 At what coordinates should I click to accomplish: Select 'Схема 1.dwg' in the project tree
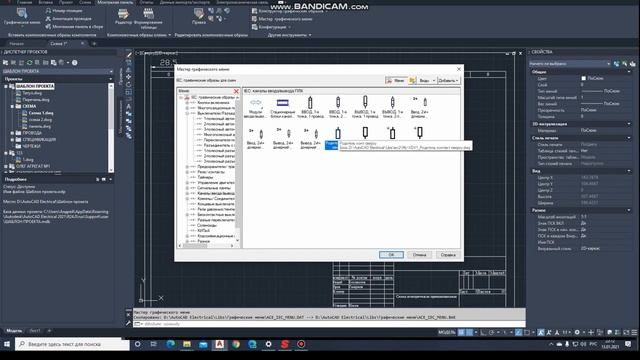tap(41, 113)
